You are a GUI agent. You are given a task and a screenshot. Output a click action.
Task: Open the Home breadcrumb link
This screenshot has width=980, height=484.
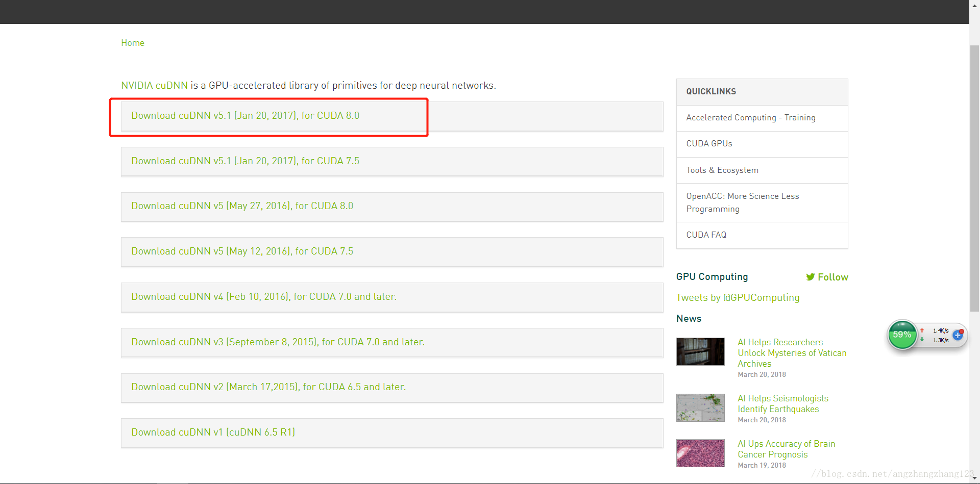tap(133, 43)
